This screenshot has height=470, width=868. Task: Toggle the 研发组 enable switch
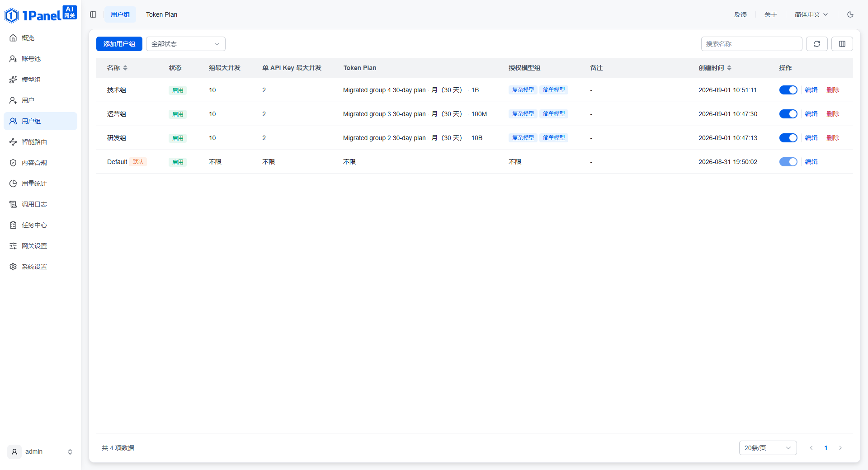pos(788,138)
